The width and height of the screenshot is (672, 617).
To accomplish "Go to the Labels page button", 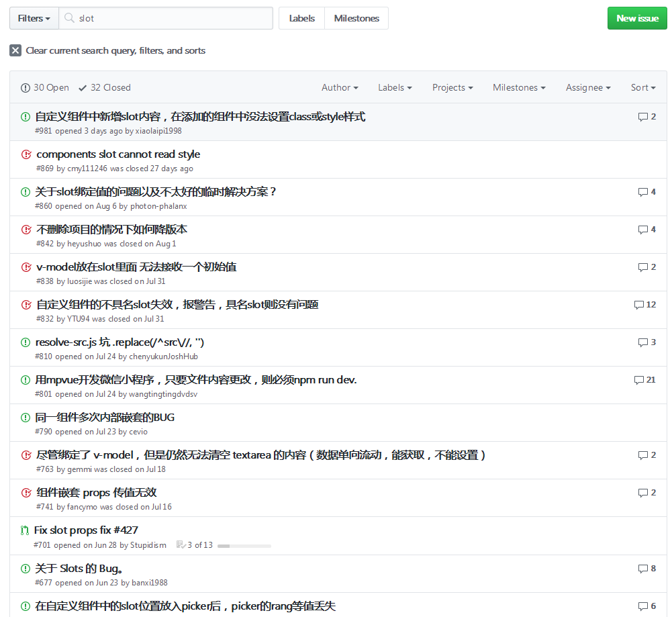I will (301, 18).
